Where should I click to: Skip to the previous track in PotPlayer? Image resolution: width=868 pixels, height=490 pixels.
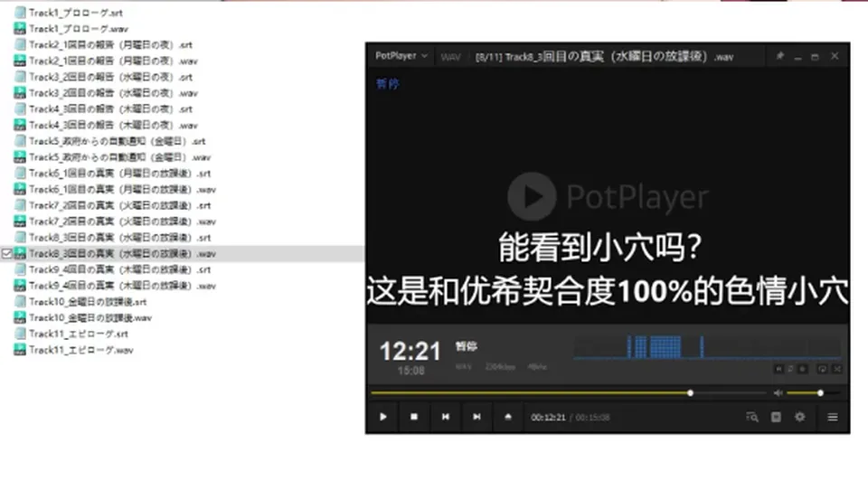(446, 417)
